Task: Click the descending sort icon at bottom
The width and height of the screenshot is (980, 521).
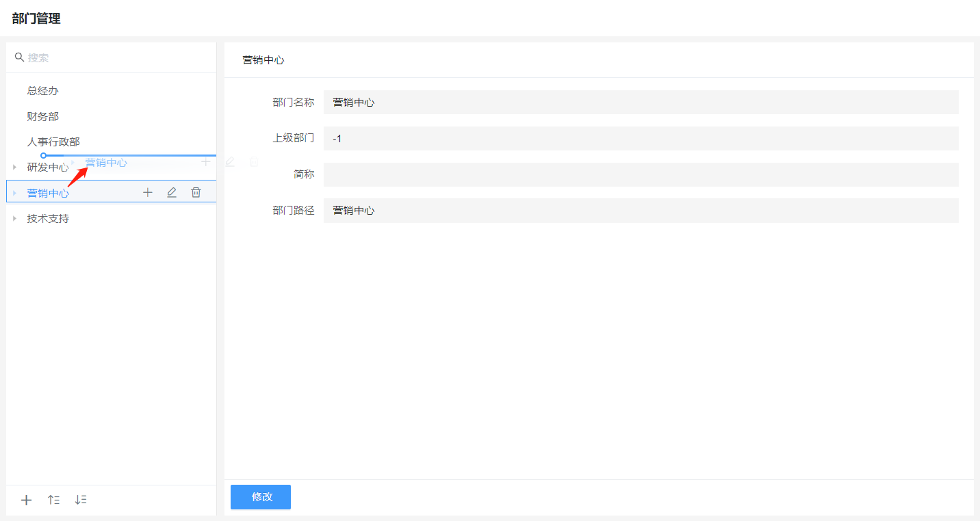Action: tap(81, 500)
